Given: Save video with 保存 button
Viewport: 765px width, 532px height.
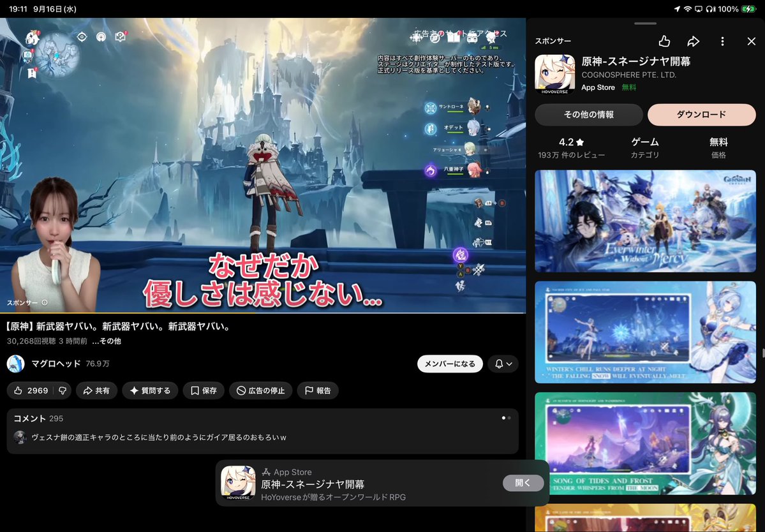Looking at the screenshot, I should pyautogui.click(x=204, y=390).
